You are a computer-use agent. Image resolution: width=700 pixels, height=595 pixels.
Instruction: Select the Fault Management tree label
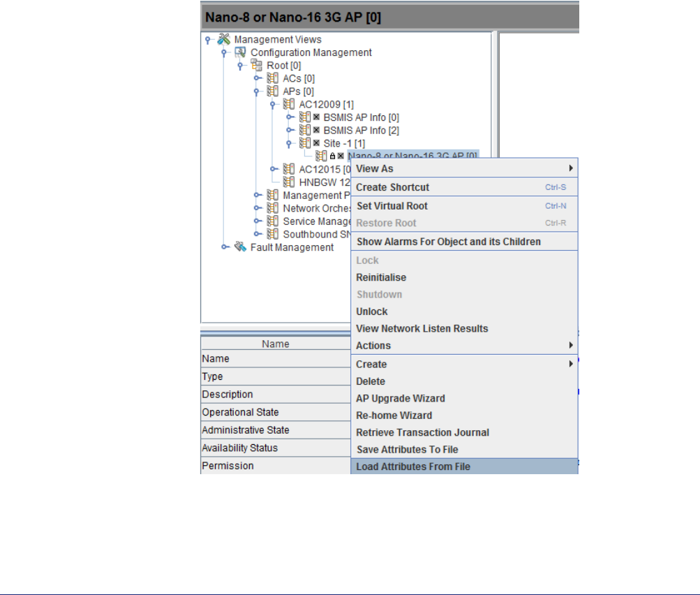click(x=292, y=247)
